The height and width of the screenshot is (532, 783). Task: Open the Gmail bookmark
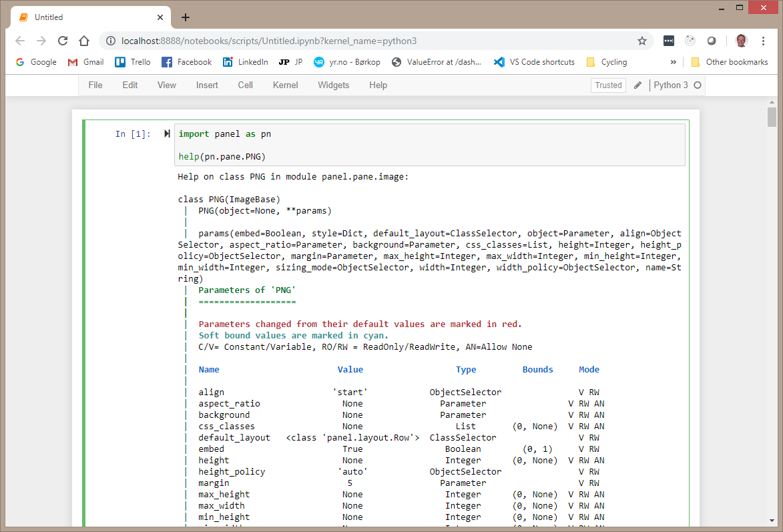pos(85,61)
